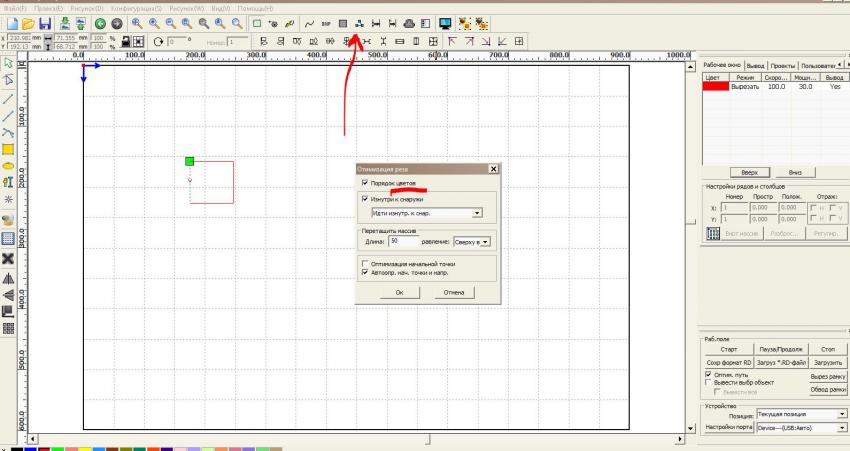
Task: Click the green Undo arrow icon
Action: click(x=100, y=22)
